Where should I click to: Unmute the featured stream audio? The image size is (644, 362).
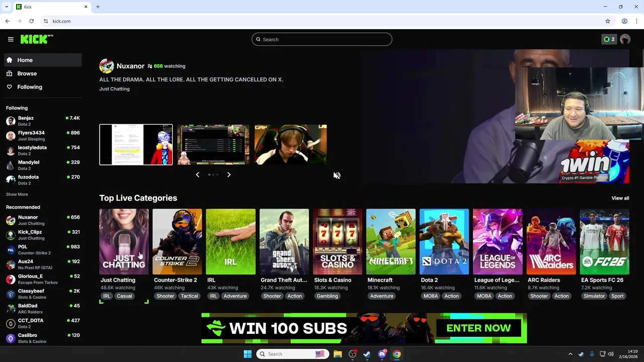(337, 175)
